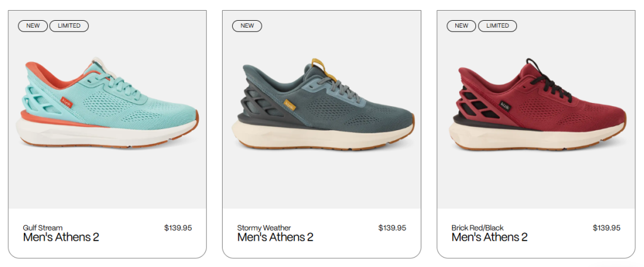Click the Stormy Weather color name
Image resolution: width=644 pixels, height=267 pixels.
264,227
